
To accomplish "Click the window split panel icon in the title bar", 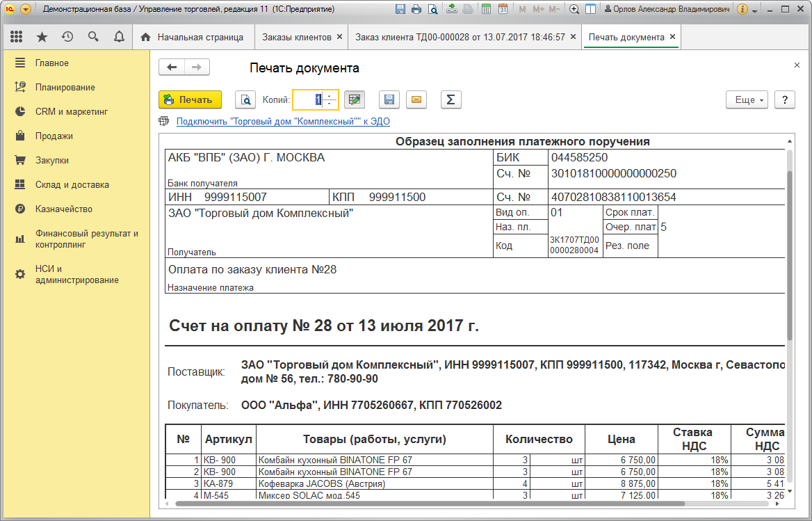I will point(590,9).
